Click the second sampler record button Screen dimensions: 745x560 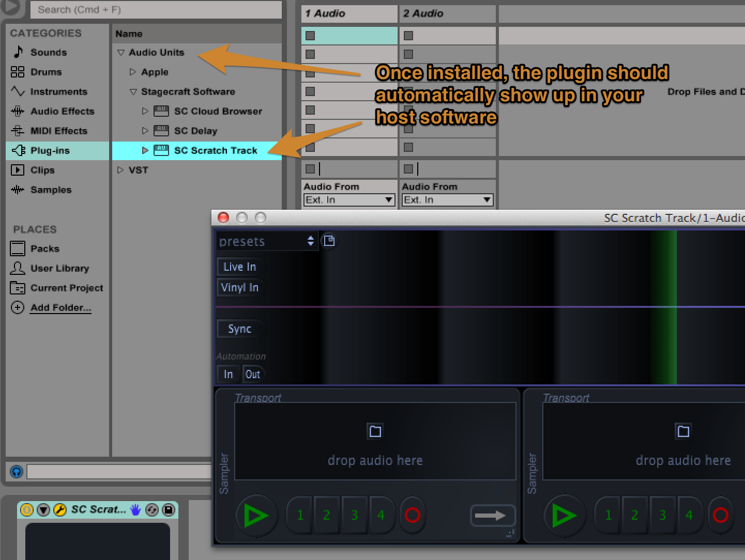(721, 515)
